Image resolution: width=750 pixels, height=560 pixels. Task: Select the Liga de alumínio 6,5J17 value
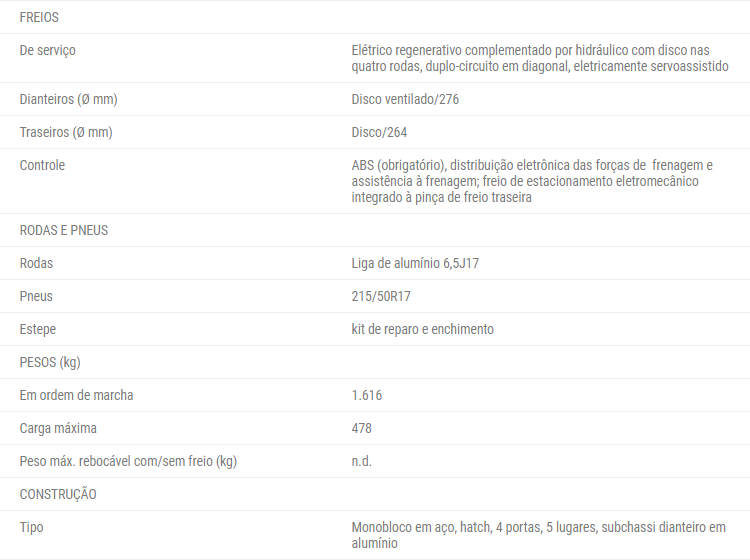click(x=415, y=263)
